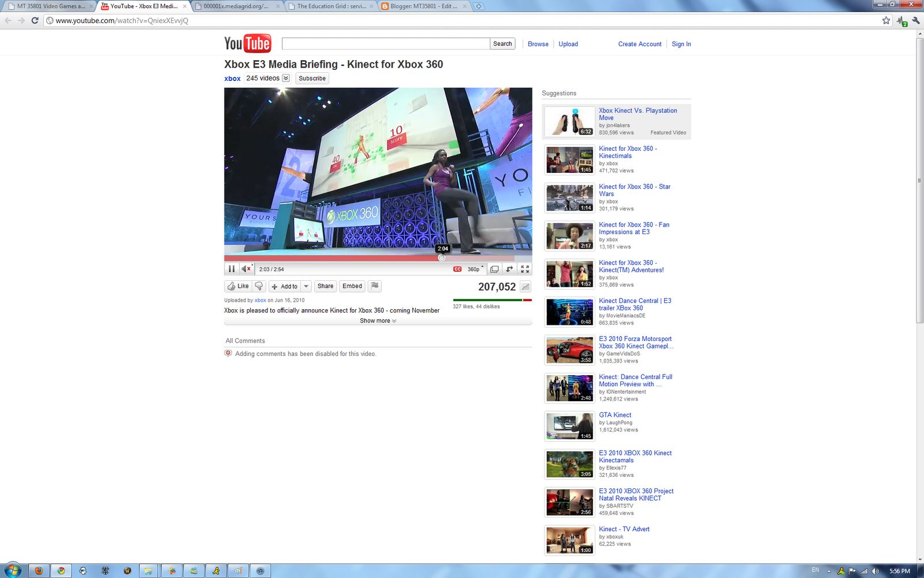Click the Embed button

click(x=352, y=286)
